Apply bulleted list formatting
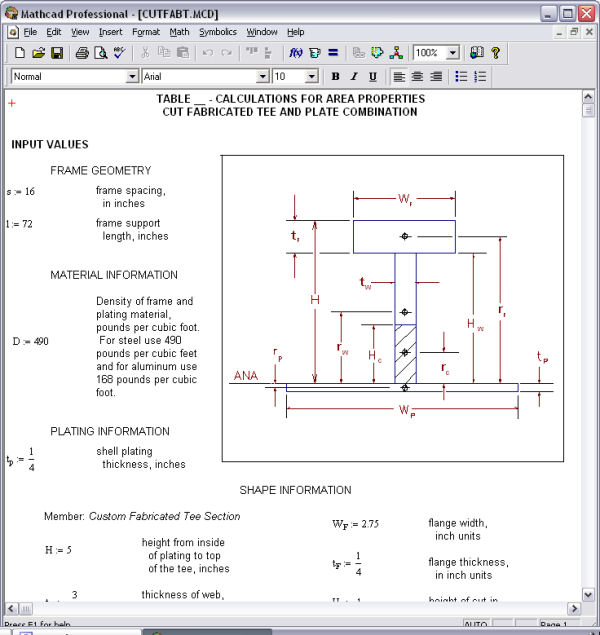This screenshot has width=600, height=635. [461, 77]
